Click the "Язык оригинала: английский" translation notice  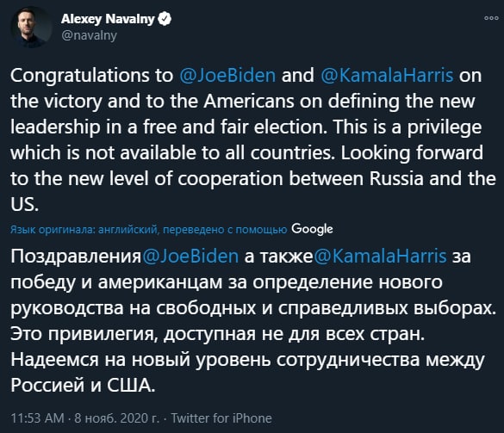(84, 230)
